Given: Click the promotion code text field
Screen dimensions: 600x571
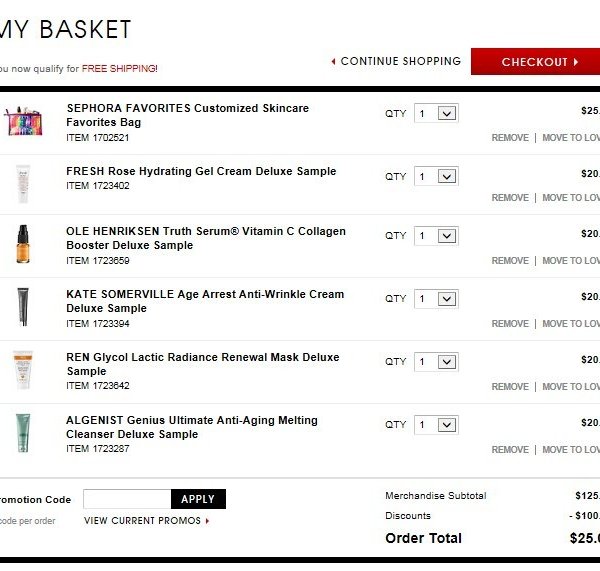Looking at the screenshot, I should [127, 499].
